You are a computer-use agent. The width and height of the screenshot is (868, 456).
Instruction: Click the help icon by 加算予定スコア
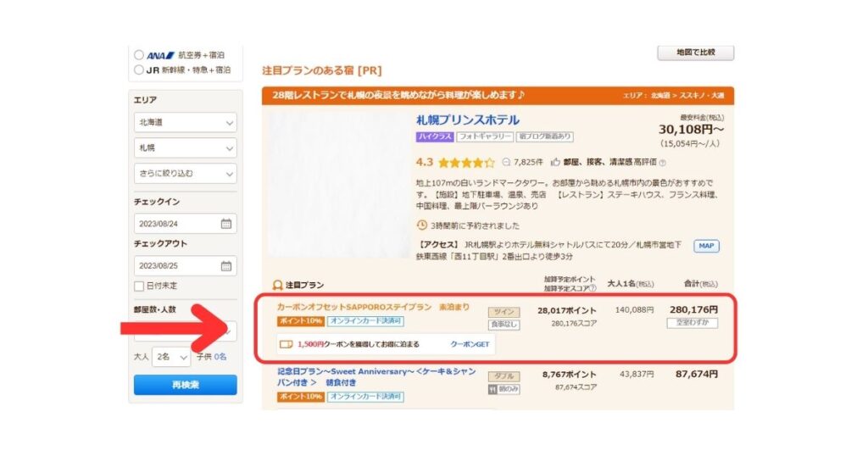(593, 288)
